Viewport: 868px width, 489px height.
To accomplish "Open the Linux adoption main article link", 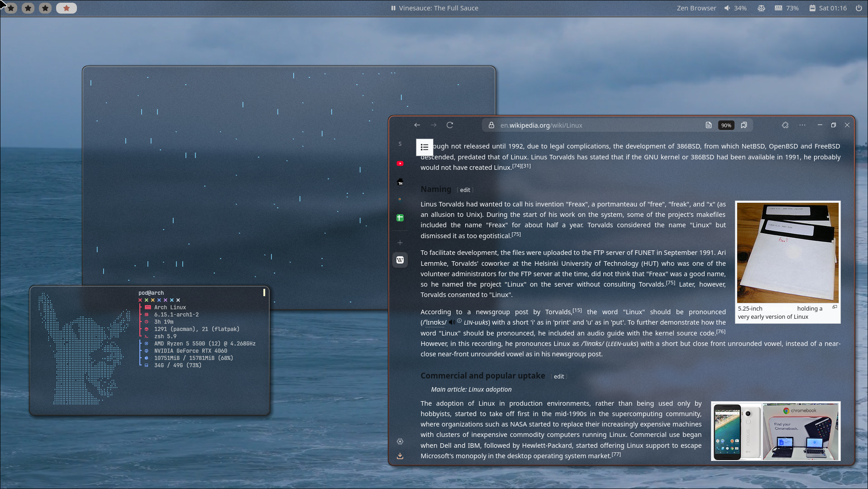I will coord(490,389).
